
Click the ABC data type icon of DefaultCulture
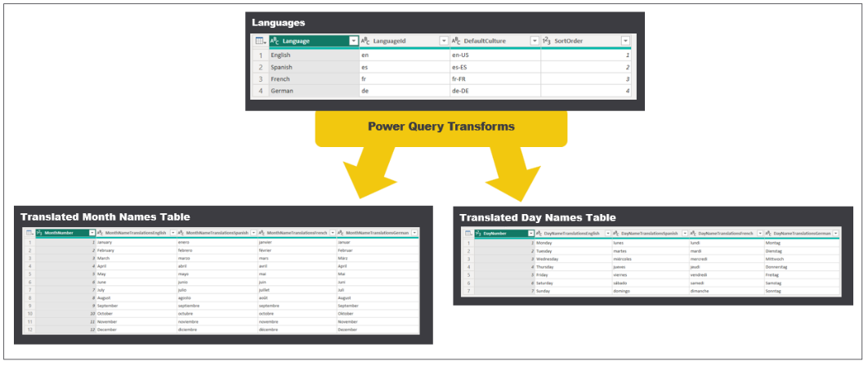[x=456, y=41]
